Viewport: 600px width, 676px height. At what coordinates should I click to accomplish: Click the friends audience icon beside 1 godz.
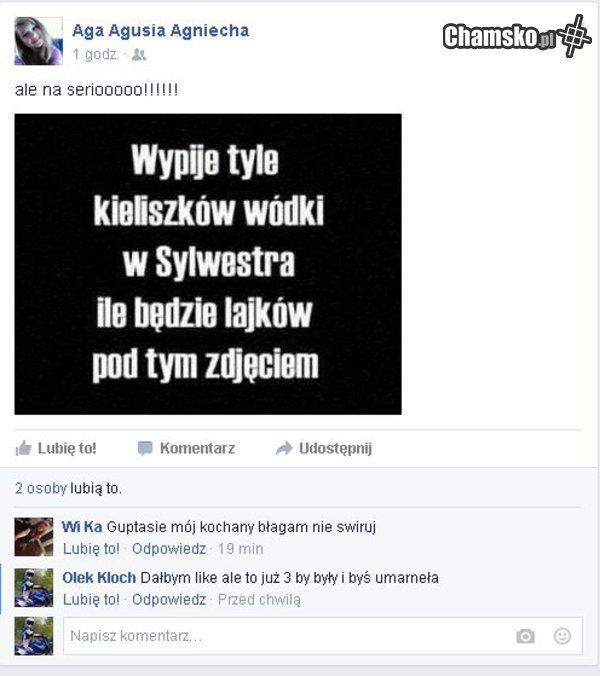pos(139,55)
